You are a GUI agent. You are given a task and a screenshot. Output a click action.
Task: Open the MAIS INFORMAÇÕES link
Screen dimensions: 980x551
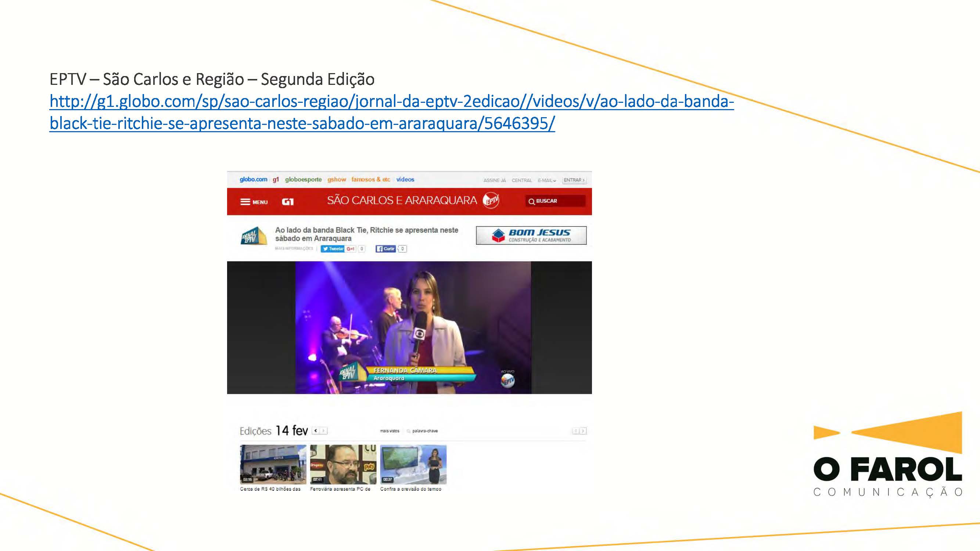pos(294,248)
